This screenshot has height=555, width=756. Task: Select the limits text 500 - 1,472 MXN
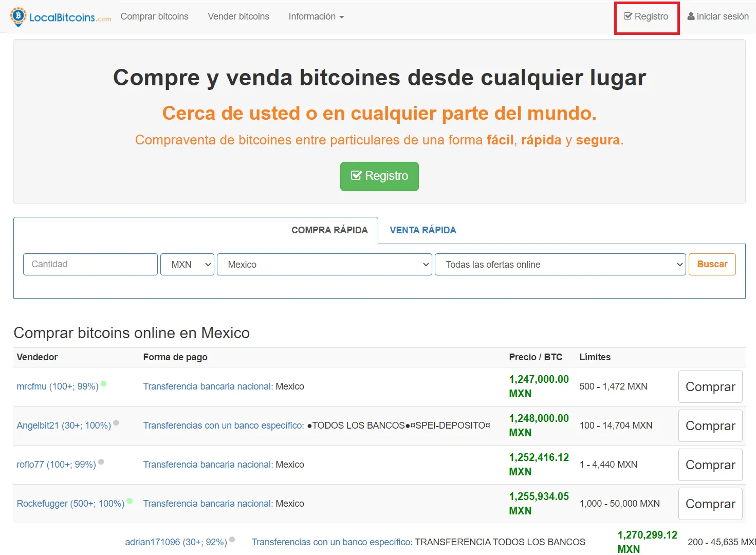click(x=613, y=386)
